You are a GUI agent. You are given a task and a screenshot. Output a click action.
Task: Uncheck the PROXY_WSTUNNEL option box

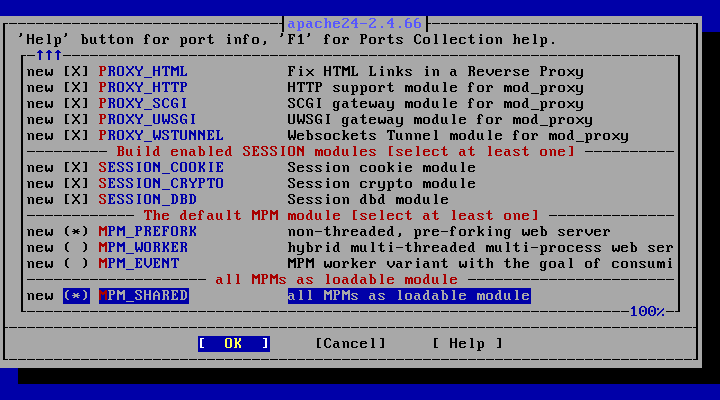pyautogui.click(x=76, y=136)
